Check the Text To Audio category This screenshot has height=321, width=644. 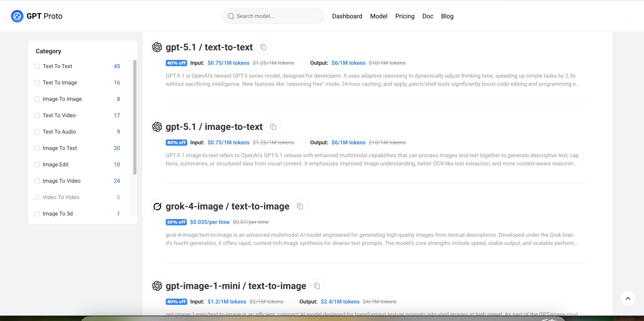tap(37, 132)
